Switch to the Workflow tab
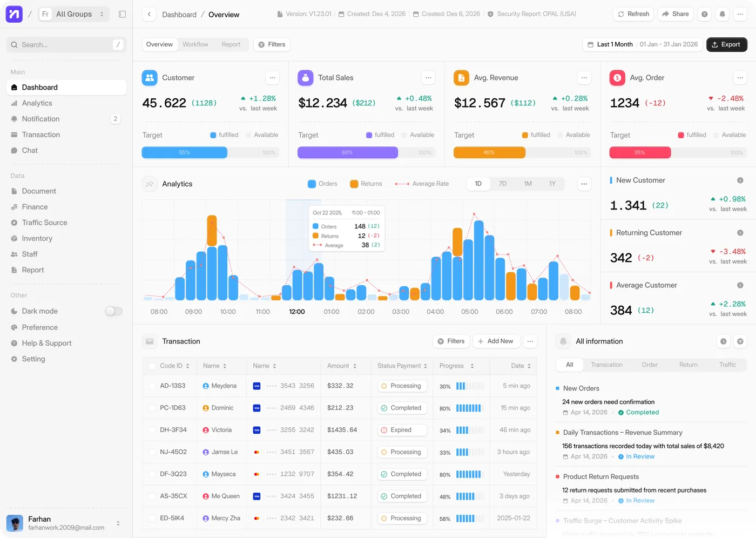Screen dimensions: 756x538 tap(195, 44)
